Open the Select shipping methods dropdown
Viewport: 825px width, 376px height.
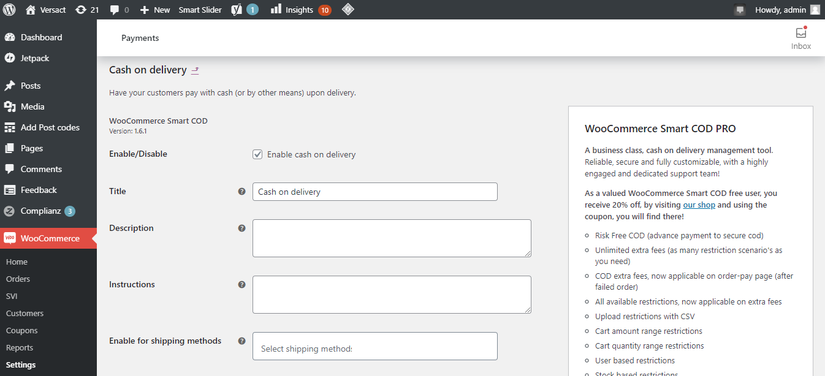pyautogui.click(x=375, y=346)
